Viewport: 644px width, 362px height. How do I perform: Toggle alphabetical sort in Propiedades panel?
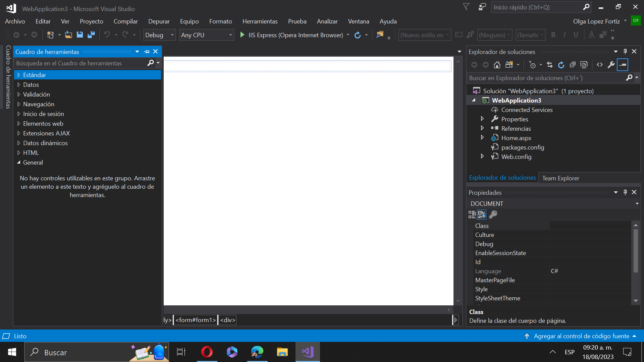pos(482,215)
